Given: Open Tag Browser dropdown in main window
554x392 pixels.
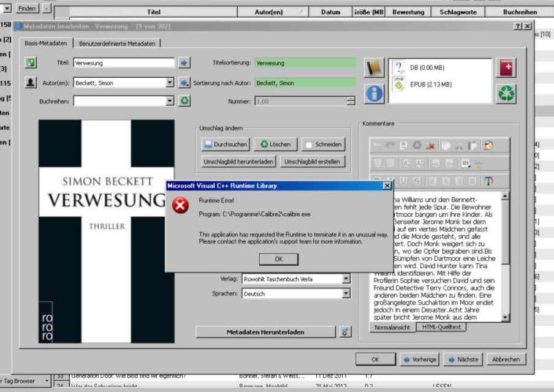Looking at the screenshot, I should (x=47, y=381).
